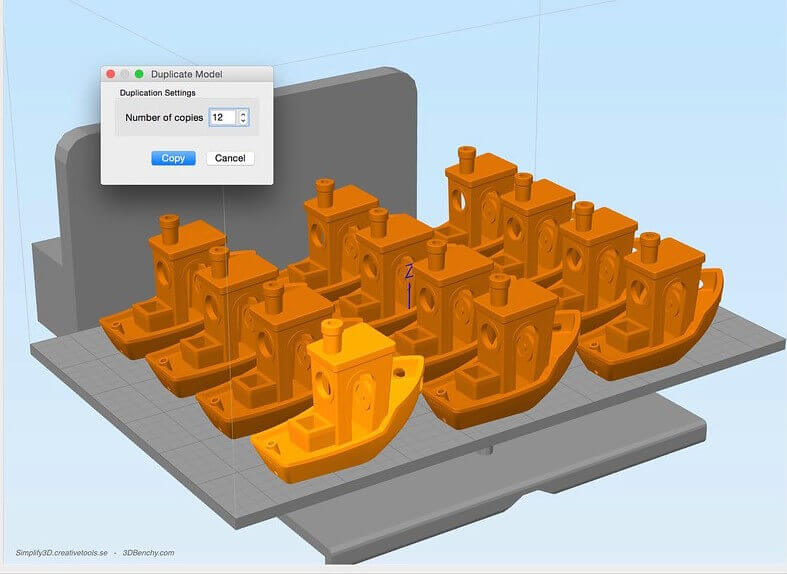Click the green zoom button of dialog
Viewport: 787px width, 574px height.
(x=139, y=74)
